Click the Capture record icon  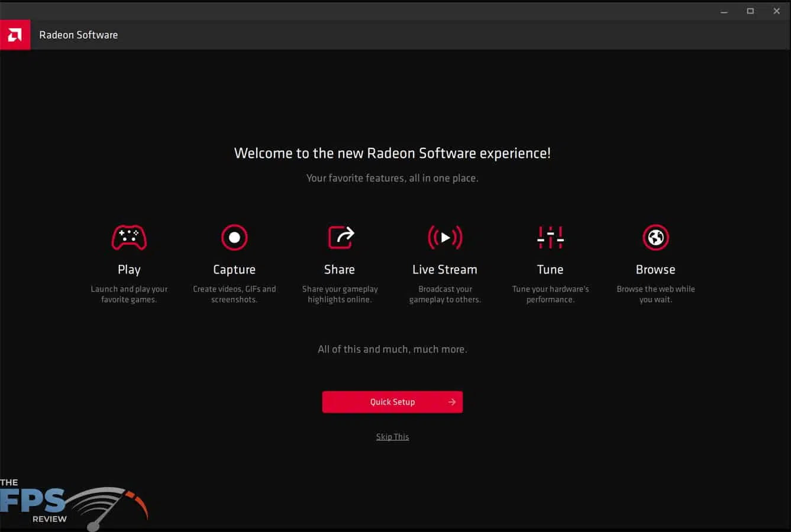[x=234, y=238]
